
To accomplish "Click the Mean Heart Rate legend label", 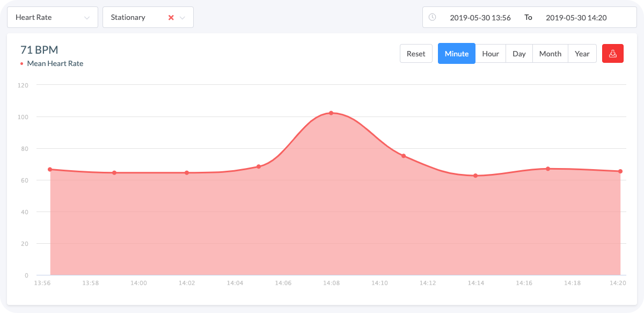I will [x=56, y=63].
